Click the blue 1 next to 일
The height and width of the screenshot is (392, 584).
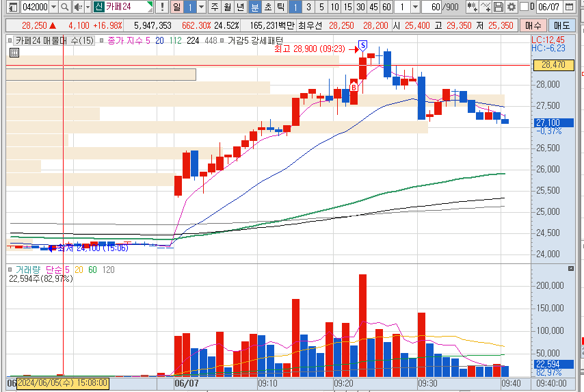pyautogui.click(x=189, y=7)
